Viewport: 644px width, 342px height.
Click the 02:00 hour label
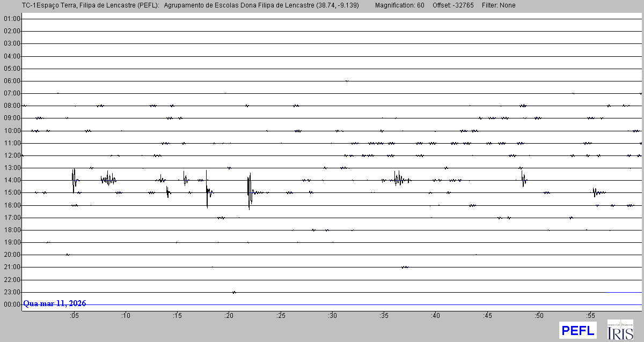coord(12,31)
